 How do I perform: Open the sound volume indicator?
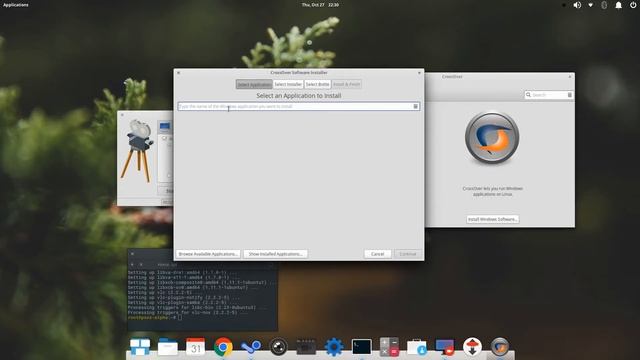coord(577,5)
